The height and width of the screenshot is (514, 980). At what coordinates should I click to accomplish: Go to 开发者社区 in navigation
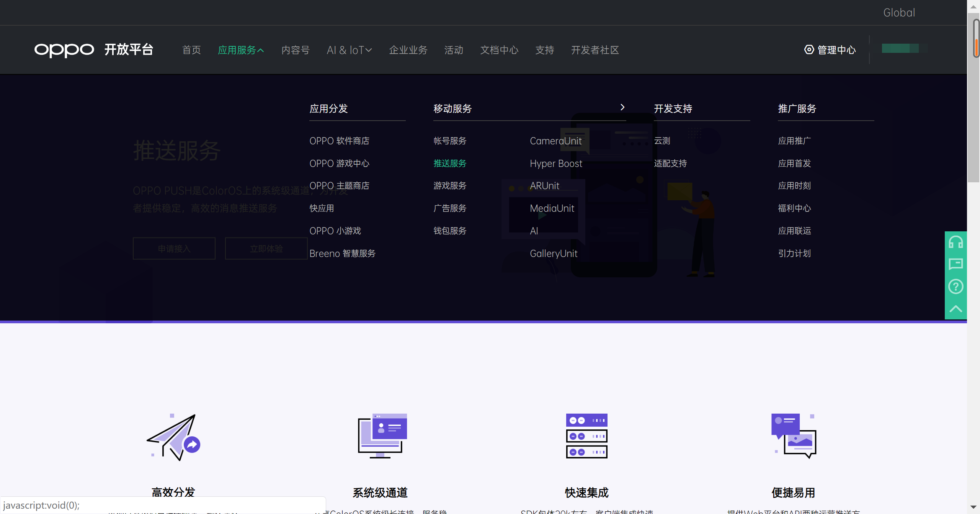(x=595, y=50)
